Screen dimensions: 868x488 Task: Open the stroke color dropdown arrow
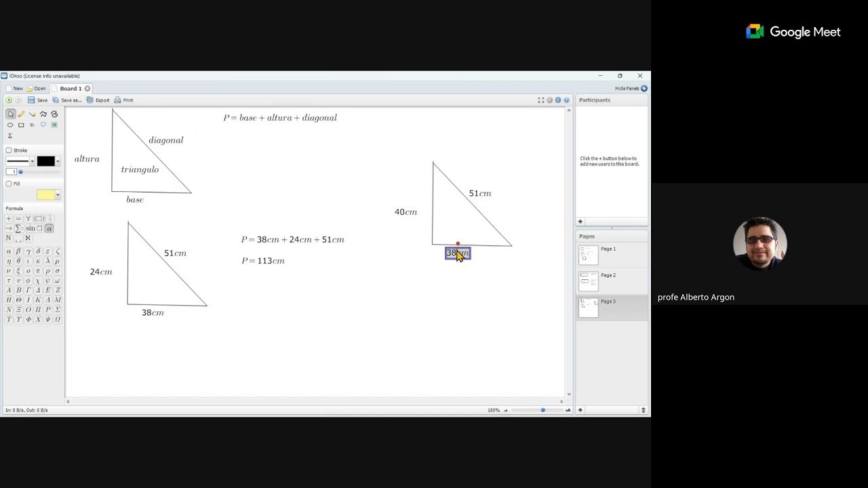pos(58,161)
